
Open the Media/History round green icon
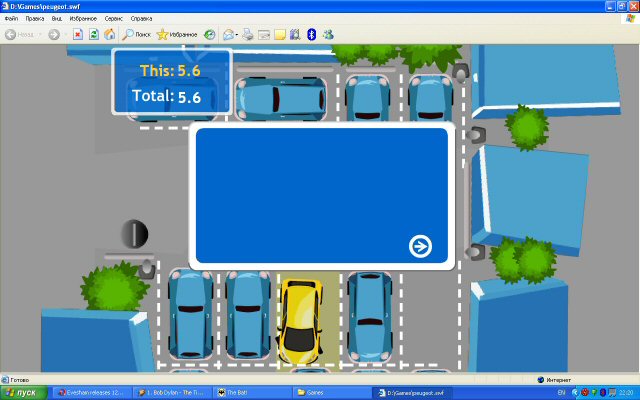209,35
